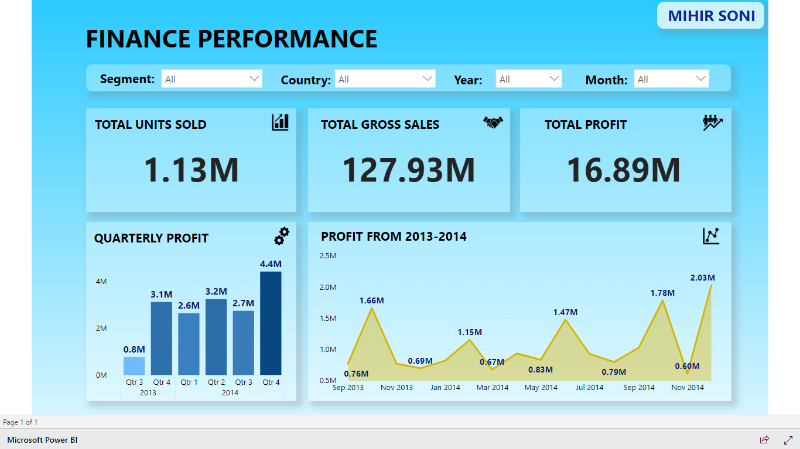This screenshot has height=449, width=800.
Task: Expand the Month filter dropdown
Action: [672, 78]
